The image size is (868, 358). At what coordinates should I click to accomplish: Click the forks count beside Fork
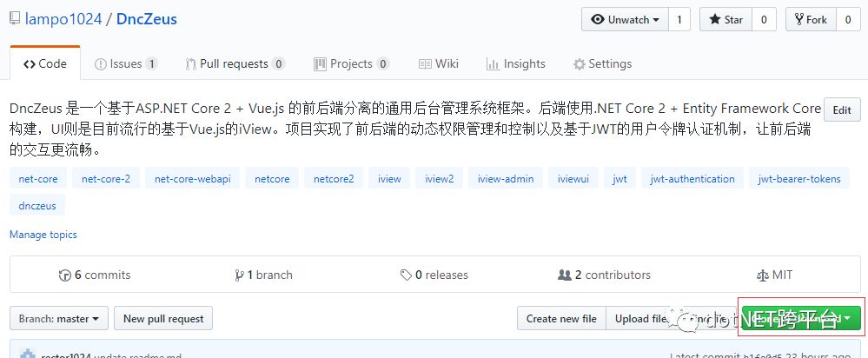(x=848, y=20)
